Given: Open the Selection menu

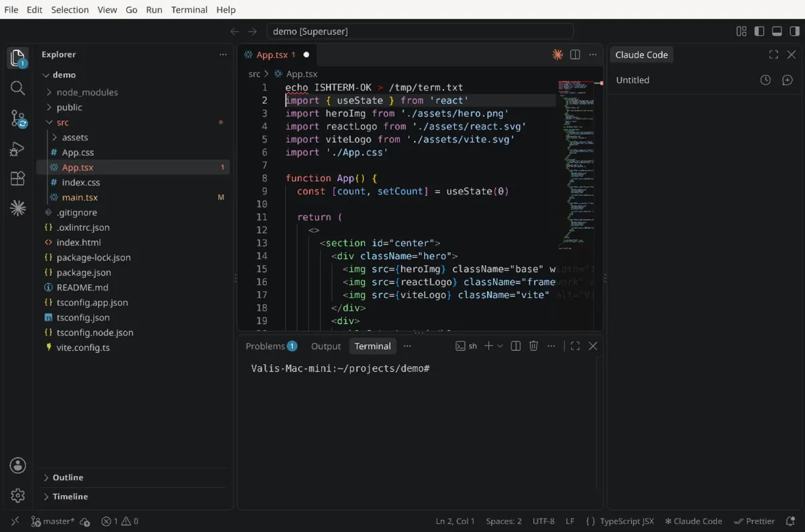Looking at the screenshot, I should click(x=70, y=9).
